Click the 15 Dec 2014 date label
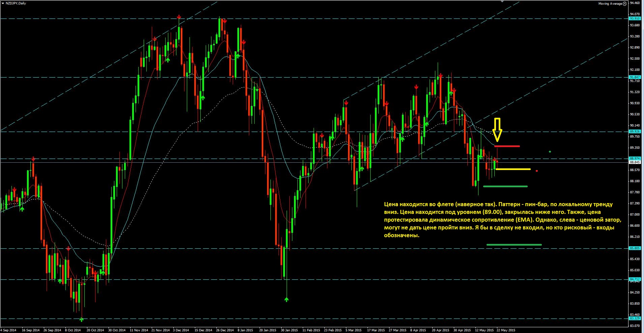Image resolution: width=644 pixels, height=333 pixels. [x=203, y=330]
